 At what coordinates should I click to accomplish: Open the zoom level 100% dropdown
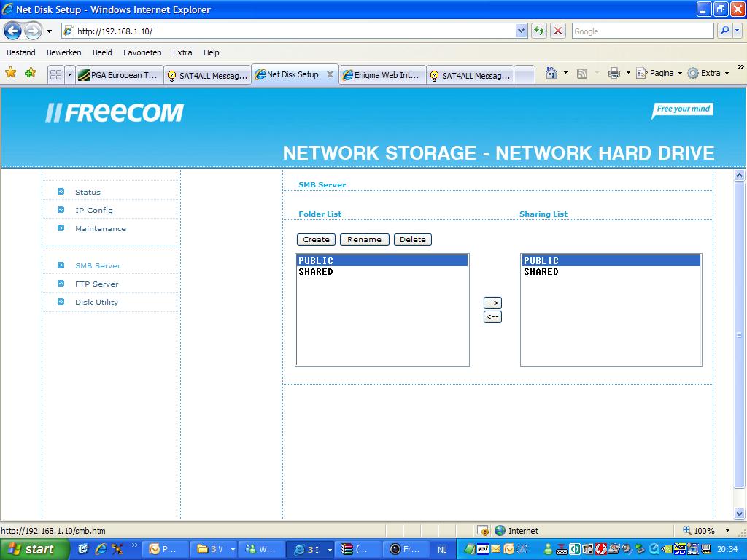727,531
